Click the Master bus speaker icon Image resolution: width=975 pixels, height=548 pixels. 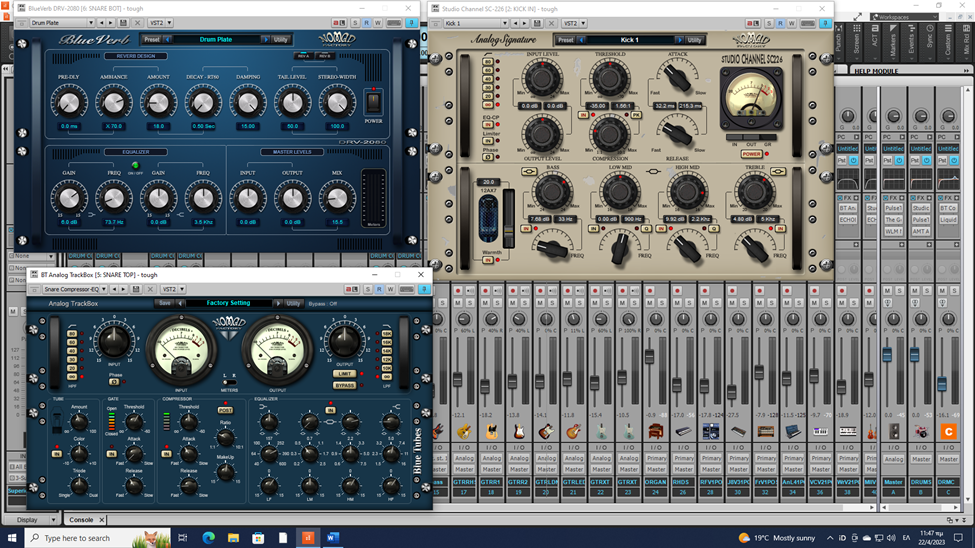(894, 431)
